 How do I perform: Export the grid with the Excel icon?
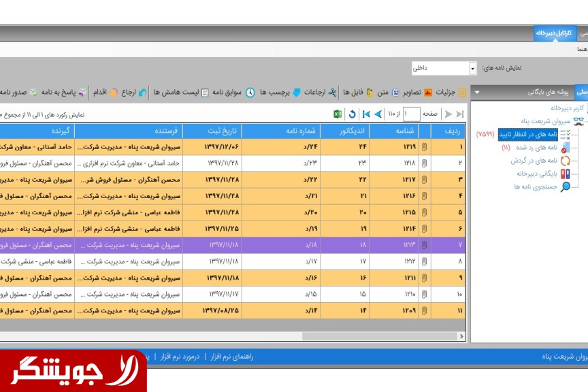[x=338, y=114]
